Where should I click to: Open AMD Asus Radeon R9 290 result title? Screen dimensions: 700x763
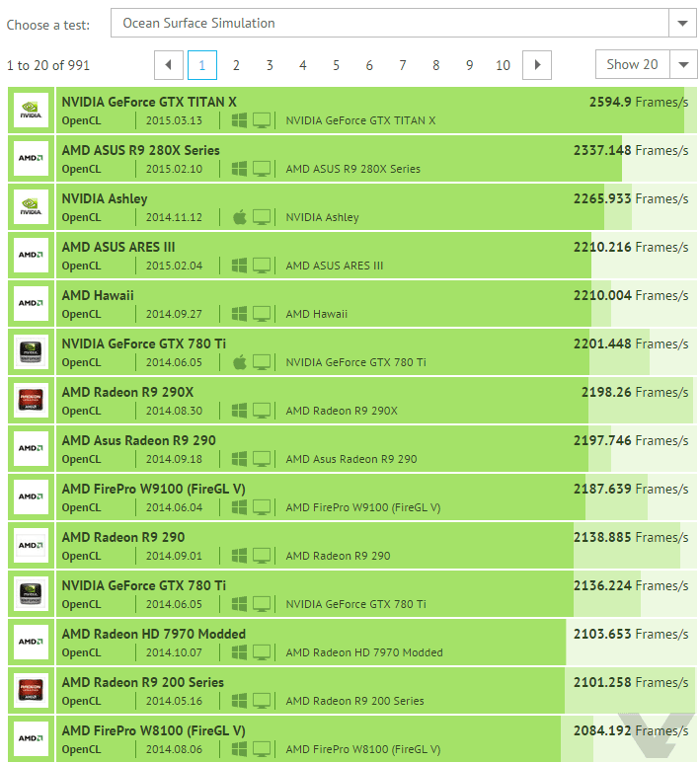point(138,440)
